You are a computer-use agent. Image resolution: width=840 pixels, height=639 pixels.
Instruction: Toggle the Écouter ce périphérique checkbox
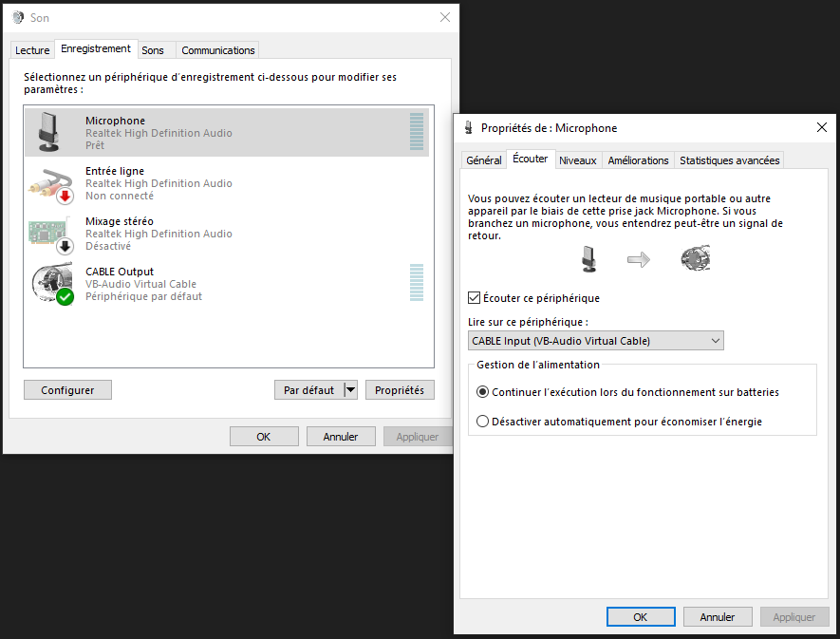coord(474,297)
